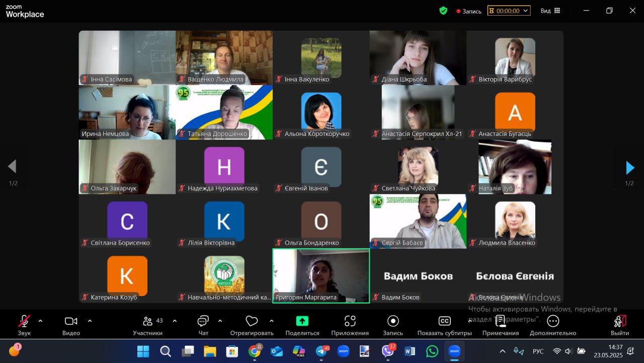Click Надежда Нуриахметова purple Н avatar

(x=224, y=166)
